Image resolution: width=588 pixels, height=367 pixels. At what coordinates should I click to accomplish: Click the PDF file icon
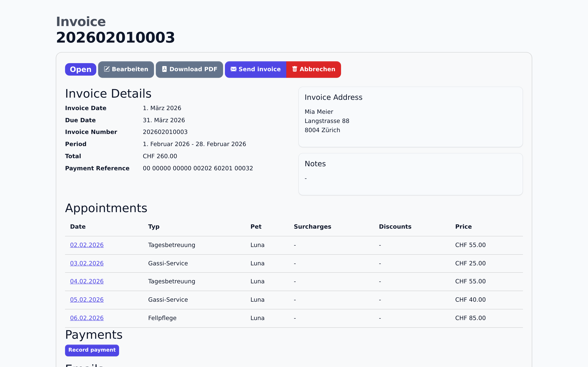(x=164, y=69)
